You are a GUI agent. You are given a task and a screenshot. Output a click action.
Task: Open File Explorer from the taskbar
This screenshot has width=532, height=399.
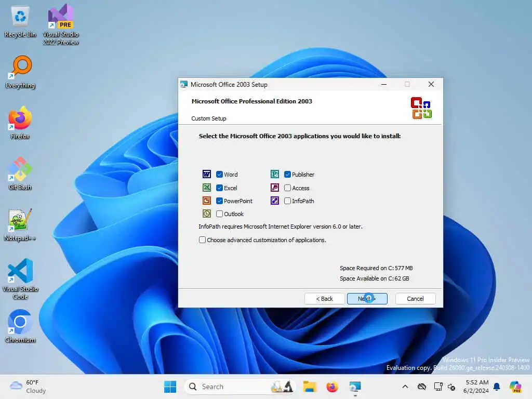(x=310, y=387)
